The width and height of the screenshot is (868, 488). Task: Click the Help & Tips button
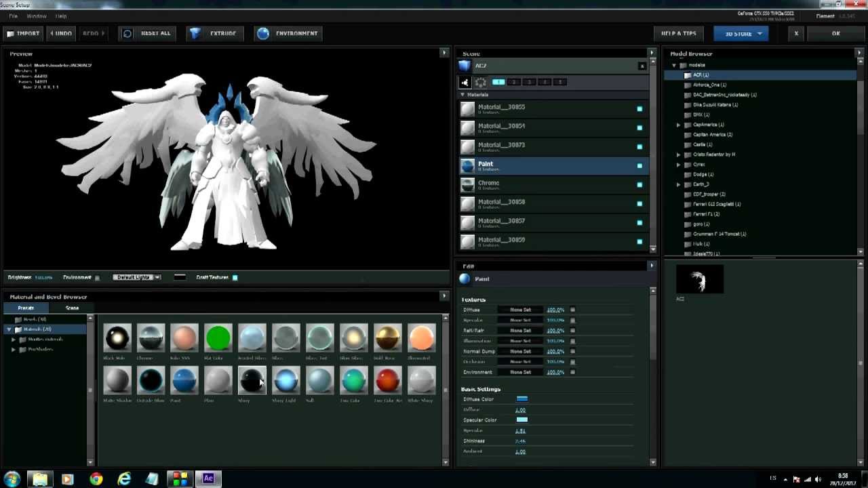pyautogui.click(x=679, y=33)
